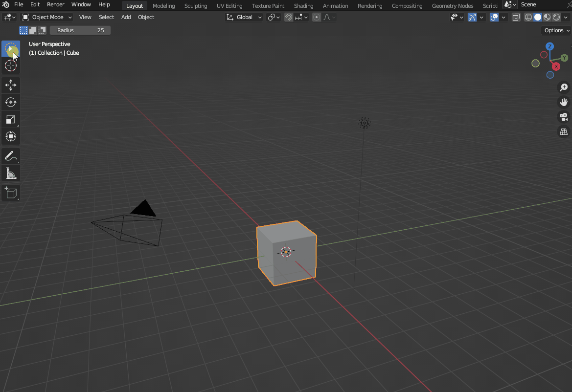
Task: Set selection mode to Set New
Action: (23, 30)
